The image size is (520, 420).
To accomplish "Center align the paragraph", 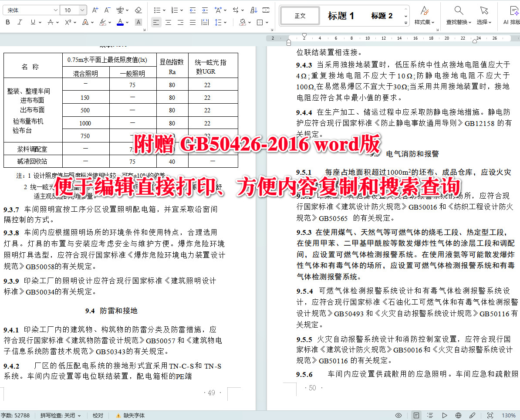I will (169, 22).
